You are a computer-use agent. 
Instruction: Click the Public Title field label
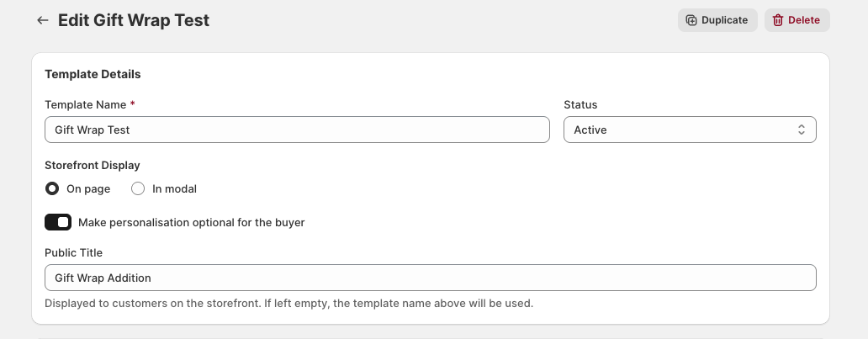(x=74, y=252)
